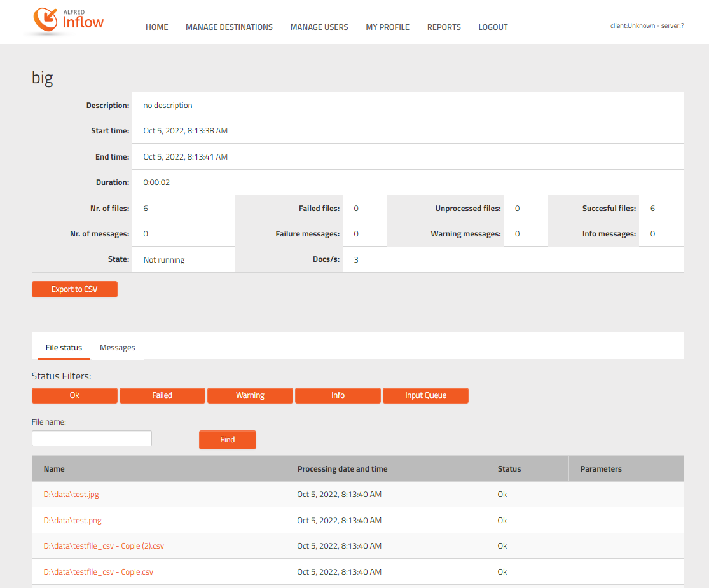Click the Find button

pyautogui.click(x=227, y=440)
